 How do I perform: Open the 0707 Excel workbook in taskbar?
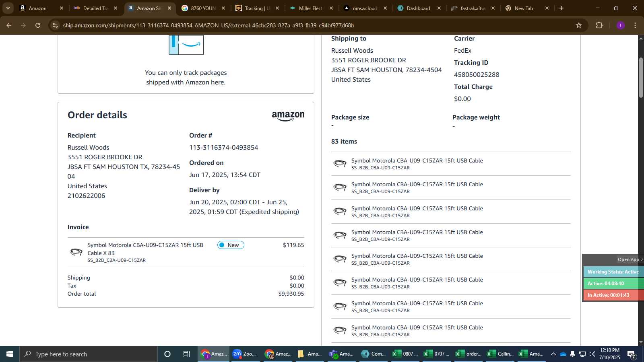click(436, 354)
